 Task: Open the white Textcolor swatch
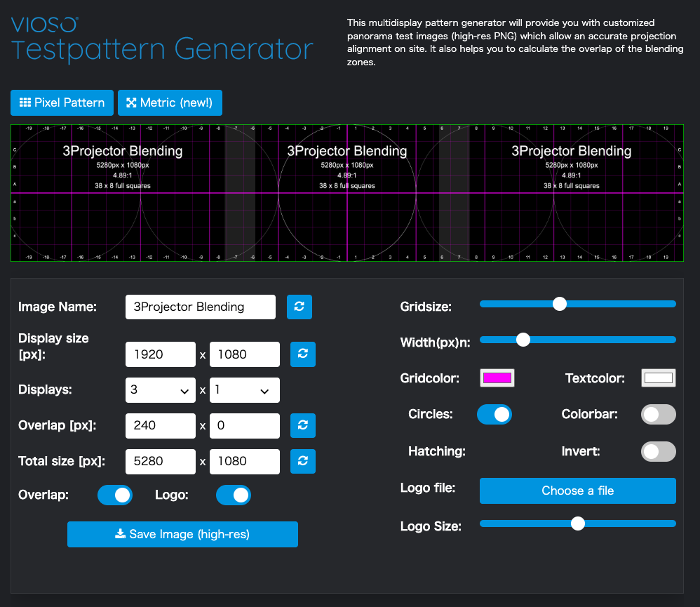click(659, 378)
